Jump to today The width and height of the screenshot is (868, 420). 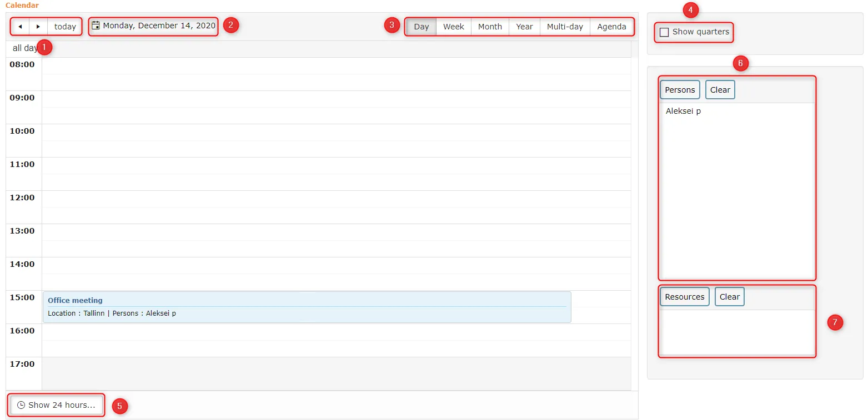(x=65, y=27)
